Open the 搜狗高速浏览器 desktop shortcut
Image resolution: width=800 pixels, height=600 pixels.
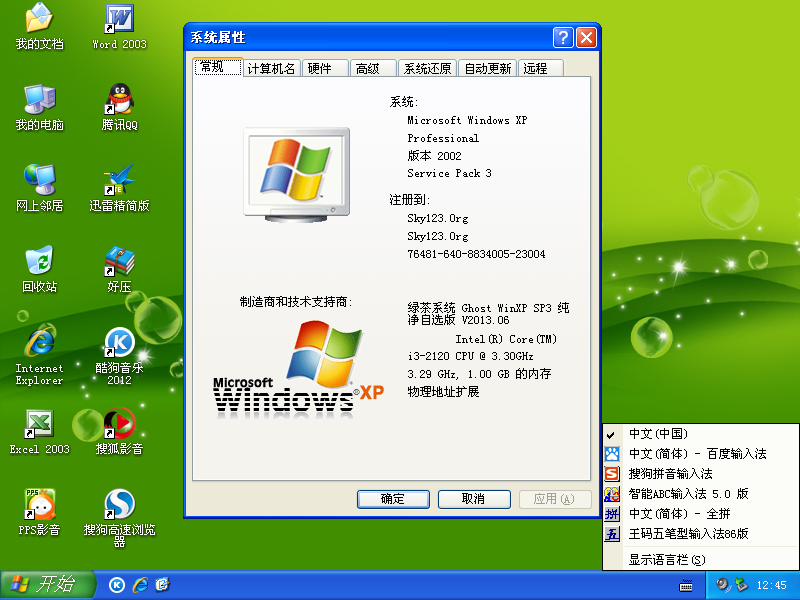(x=119, y=518)
